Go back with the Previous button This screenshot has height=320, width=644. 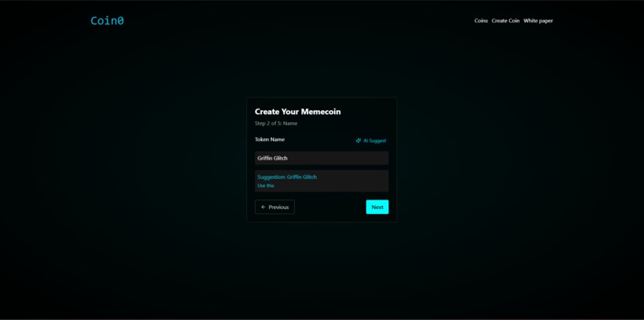pos(275,207)
